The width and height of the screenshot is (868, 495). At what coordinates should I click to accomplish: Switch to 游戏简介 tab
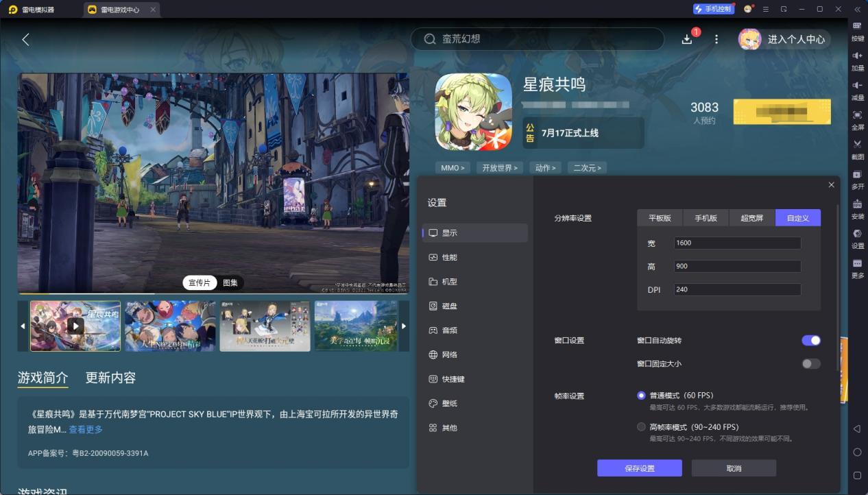point(43,378)
